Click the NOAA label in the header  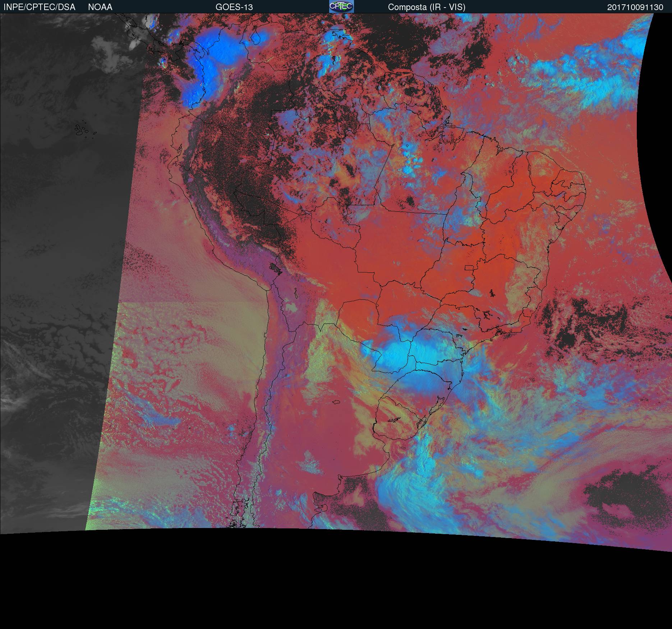coord(100,7)
